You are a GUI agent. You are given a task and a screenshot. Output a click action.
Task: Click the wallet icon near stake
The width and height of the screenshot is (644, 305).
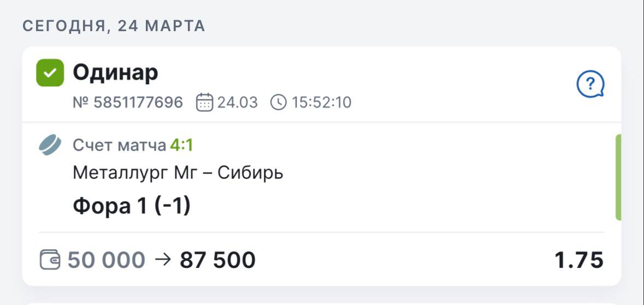(50, 260)
